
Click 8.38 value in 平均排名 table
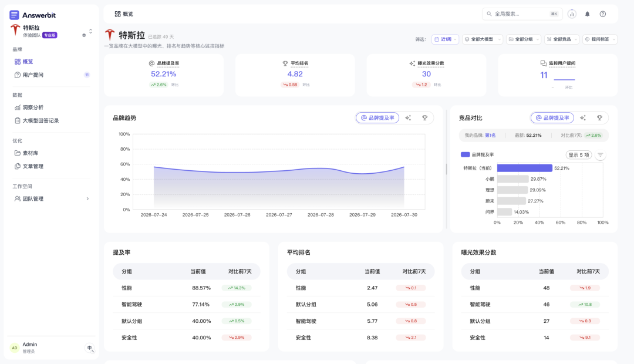(x=372, y=338)
